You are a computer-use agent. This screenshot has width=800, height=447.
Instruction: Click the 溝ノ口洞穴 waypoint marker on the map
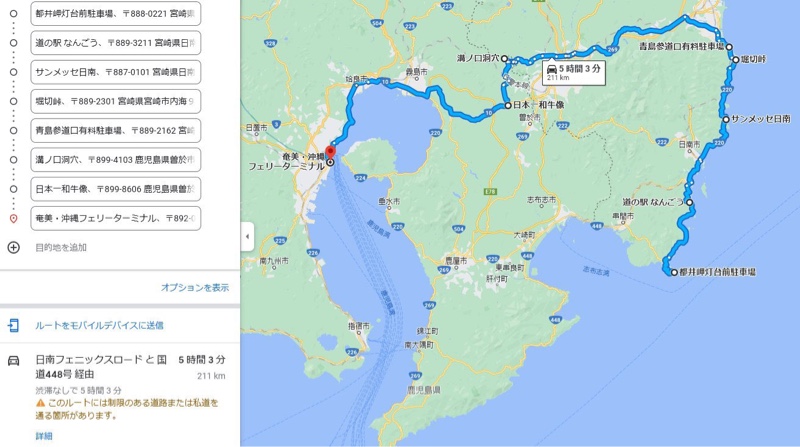(x=504, y=59)
